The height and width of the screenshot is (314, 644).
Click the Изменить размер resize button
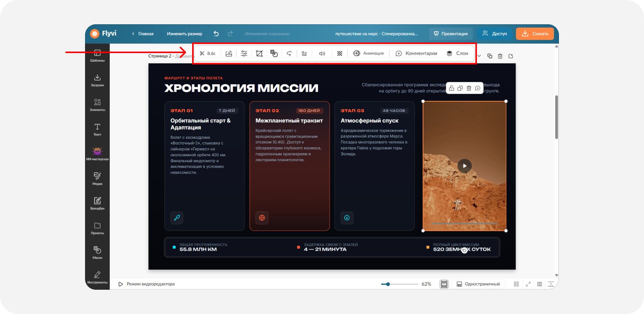click(x=185, y=34)
